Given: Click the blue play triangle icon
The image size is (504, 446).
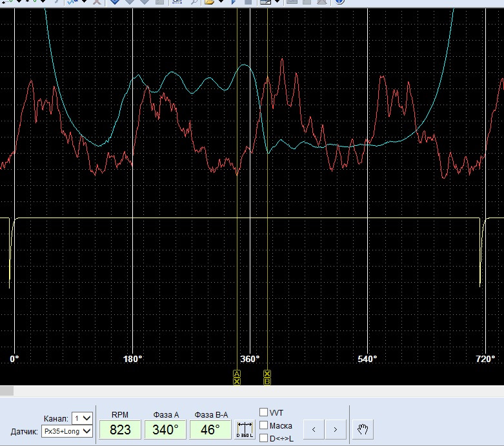Looking at the screenshot, I should pos(234,2).
